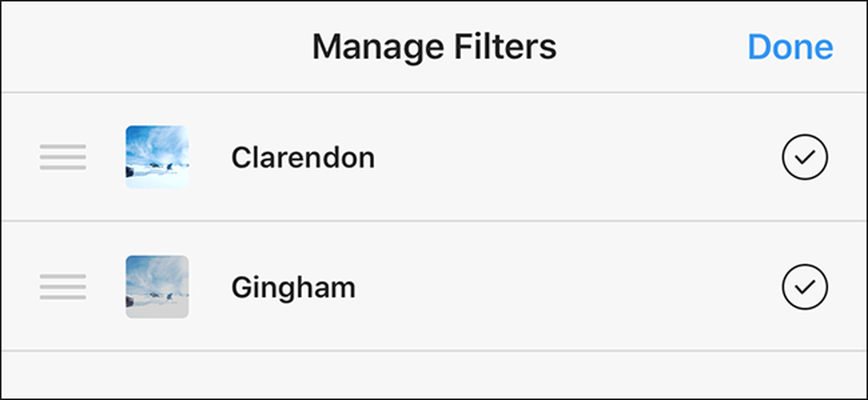The image size is (868, 400).
Task: Uncheck the Clarendon filter checkmark
Action: click(805, 157)
